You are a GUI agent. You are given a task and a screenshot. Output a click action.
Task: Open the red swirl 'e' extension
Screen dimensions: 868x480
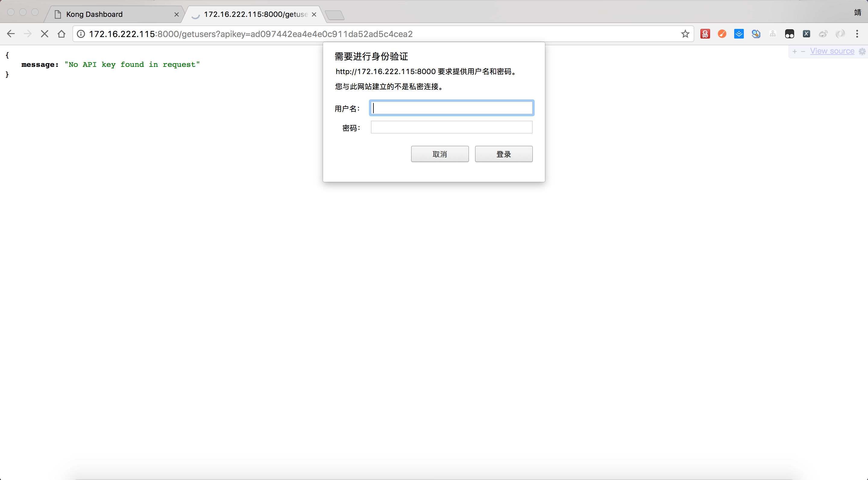(x=705, y=34)
